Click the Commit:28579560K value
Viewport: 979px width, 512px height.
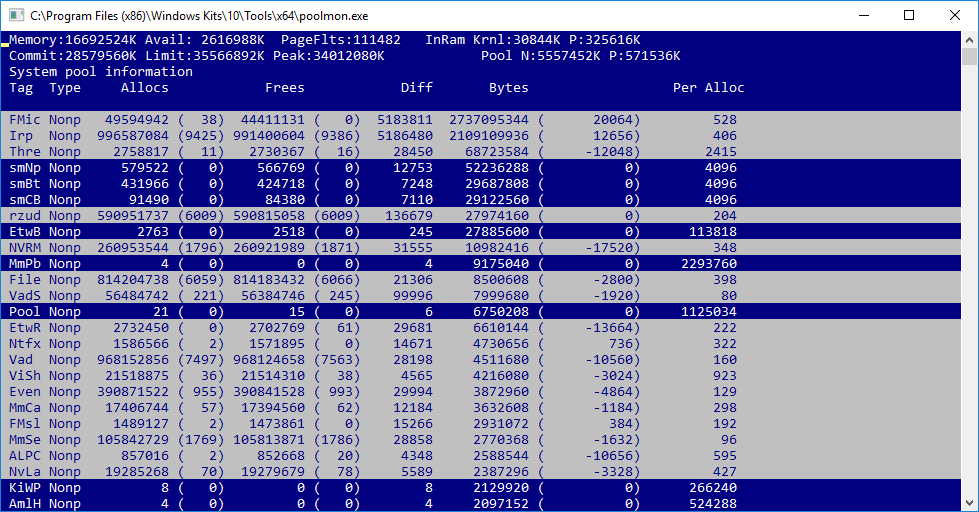click(x=72, y=56)
